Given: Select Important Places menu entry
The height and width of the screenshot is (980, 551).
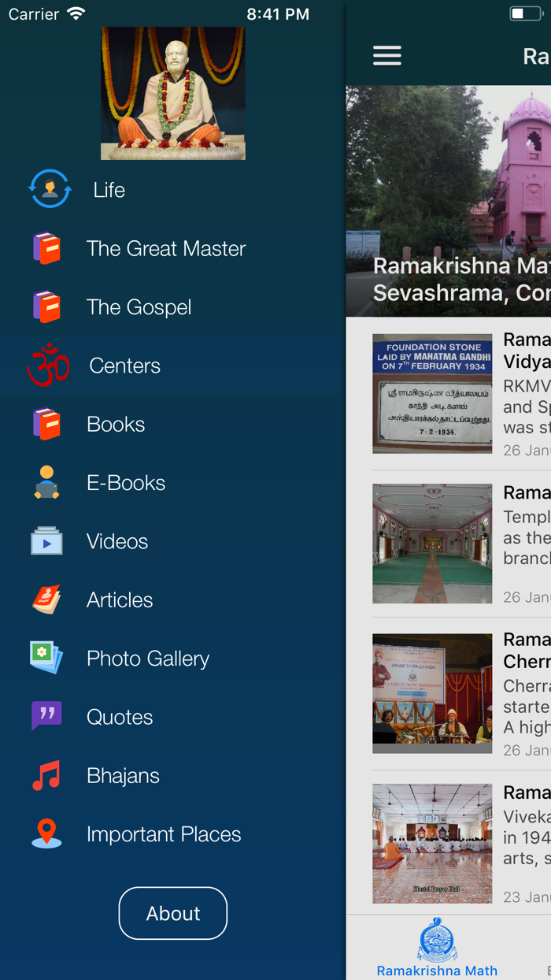Looking at the screenshot, I should [x=164, y=833].
